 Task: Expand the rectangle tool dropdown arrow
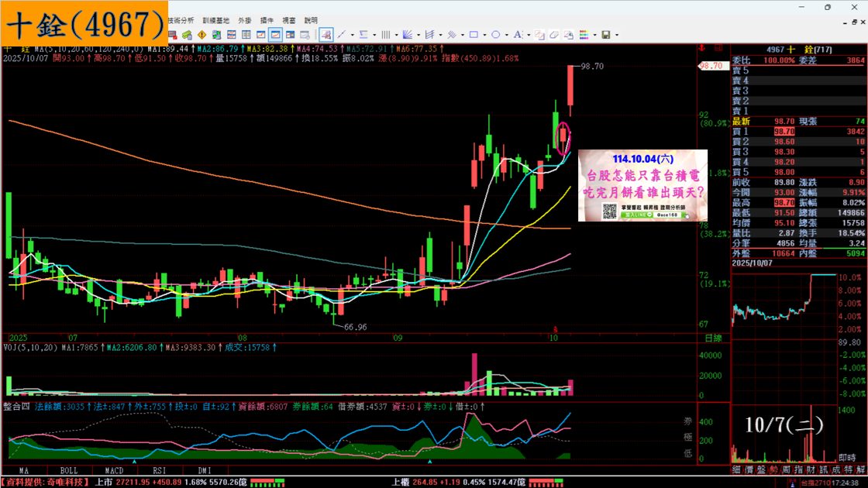click(484, 36)
